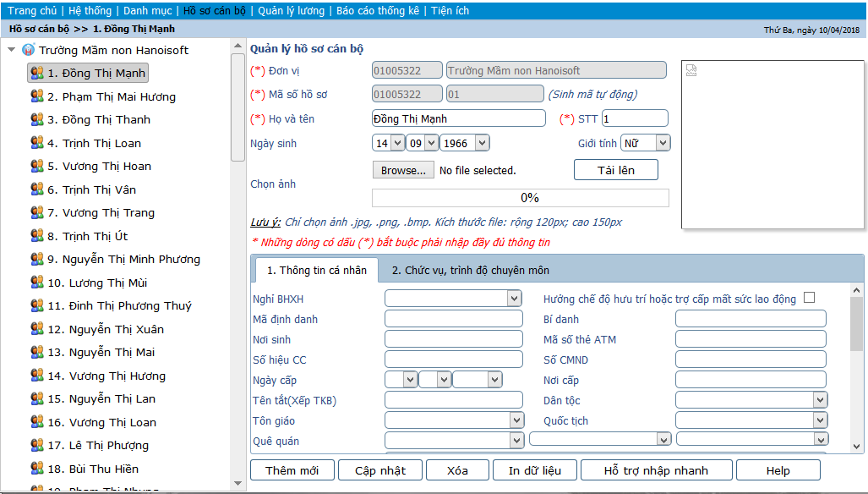Click the Cập nhật button
Viewport: 868px width, 494px height.
click(x=380, y=470)
